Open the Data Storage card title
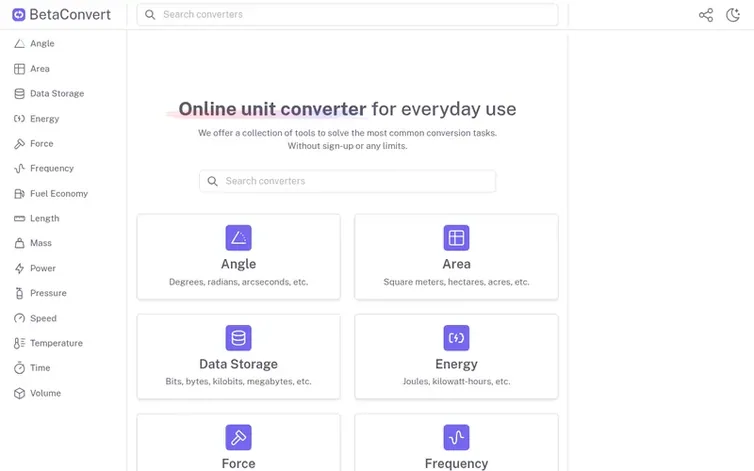This screenshot has width=754, height=471. point(239,364)
